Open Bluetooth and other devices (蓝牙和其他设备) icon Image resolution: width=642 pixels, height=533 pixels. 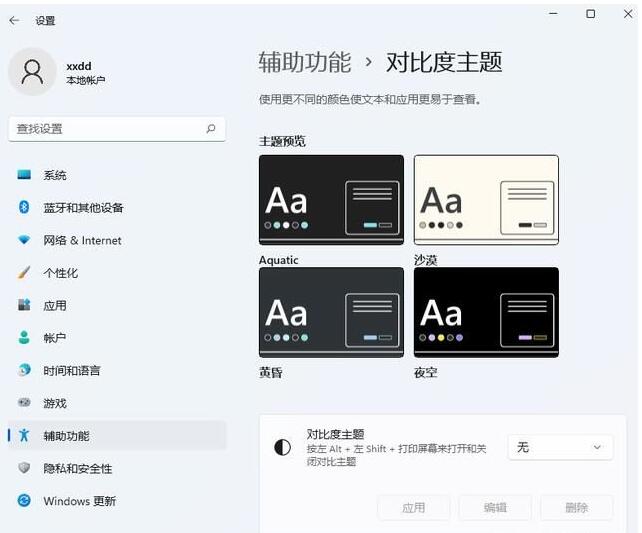[24, 207]
